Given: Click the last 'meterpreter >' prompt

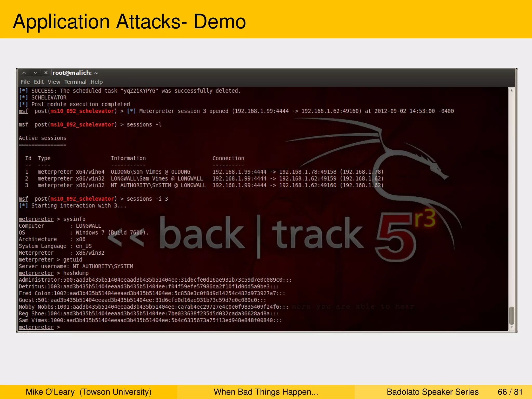Looking at the screenshot, I should point(39,327).
